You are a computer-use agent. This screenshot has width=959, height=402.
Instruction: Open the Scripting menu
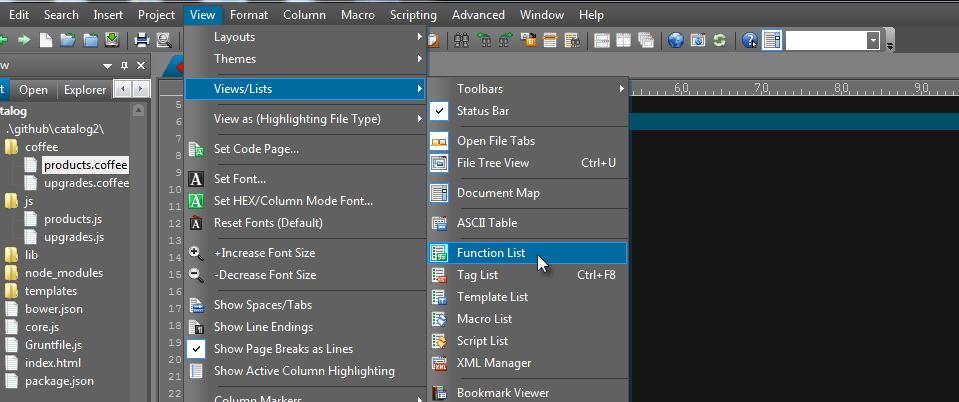pyautogui.click(x=413, y=15)
